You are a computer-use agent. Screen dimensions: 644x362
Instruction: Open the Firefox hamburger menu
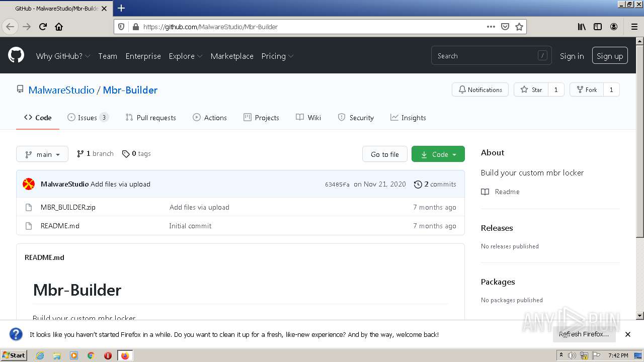(634, 27)
